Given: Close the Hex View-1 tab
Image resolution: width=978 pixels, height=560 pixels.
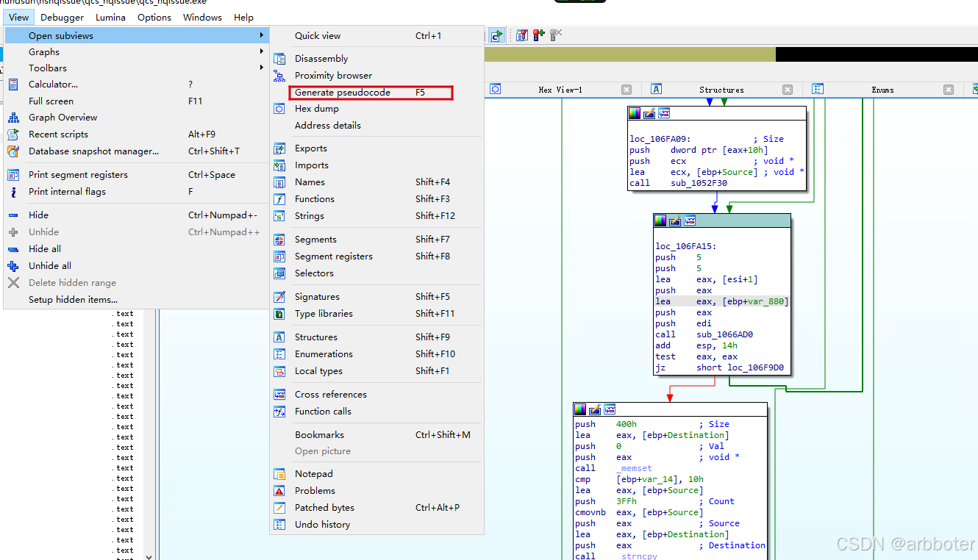Looking at the screenshot, I should click(627, 90).
